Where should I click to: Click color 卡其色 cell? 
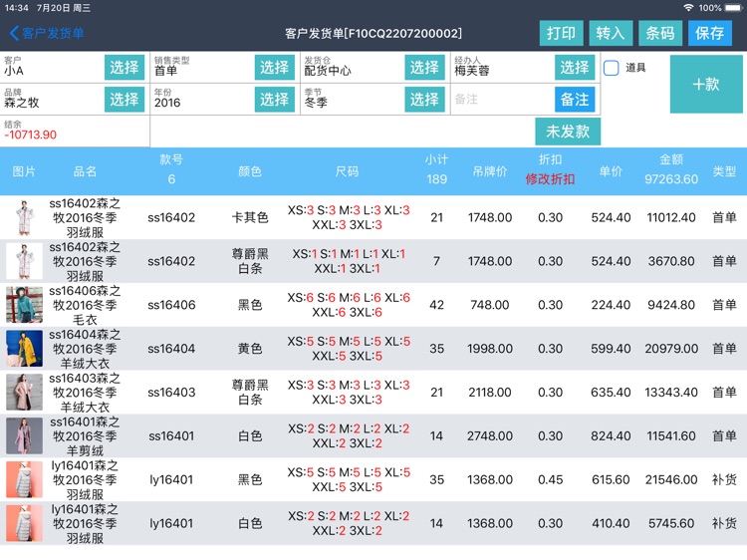pyautogui.click(x=250, y=218)
